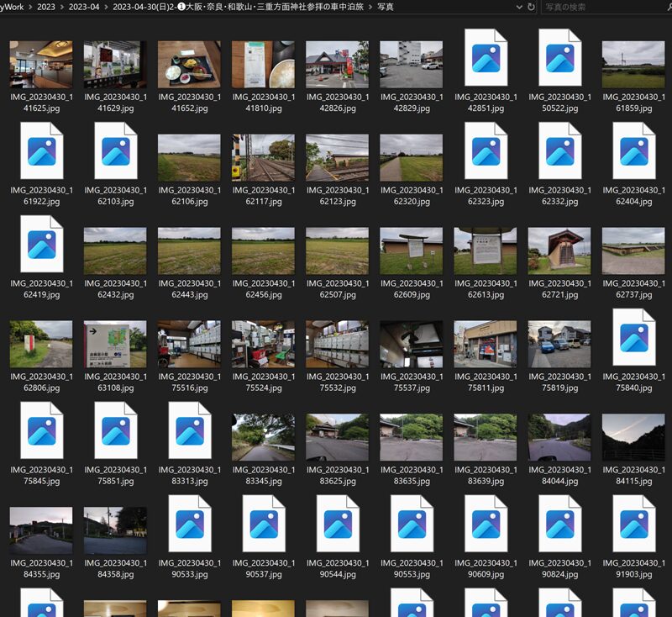Pick the file icon IMG_20230430_190533.jpg

point(190,524)
